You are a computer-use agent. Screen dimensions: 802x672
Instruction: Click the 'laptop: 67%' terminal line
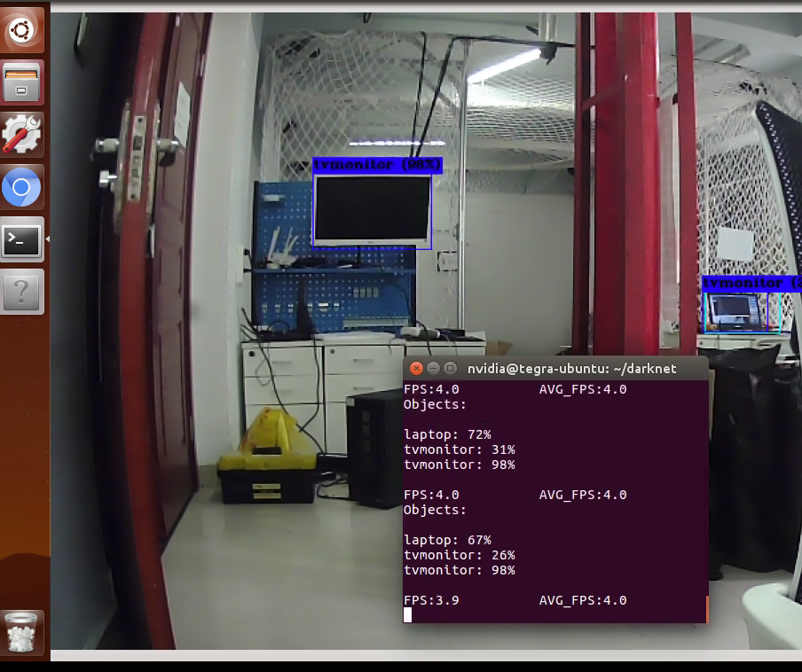(447, 540)
